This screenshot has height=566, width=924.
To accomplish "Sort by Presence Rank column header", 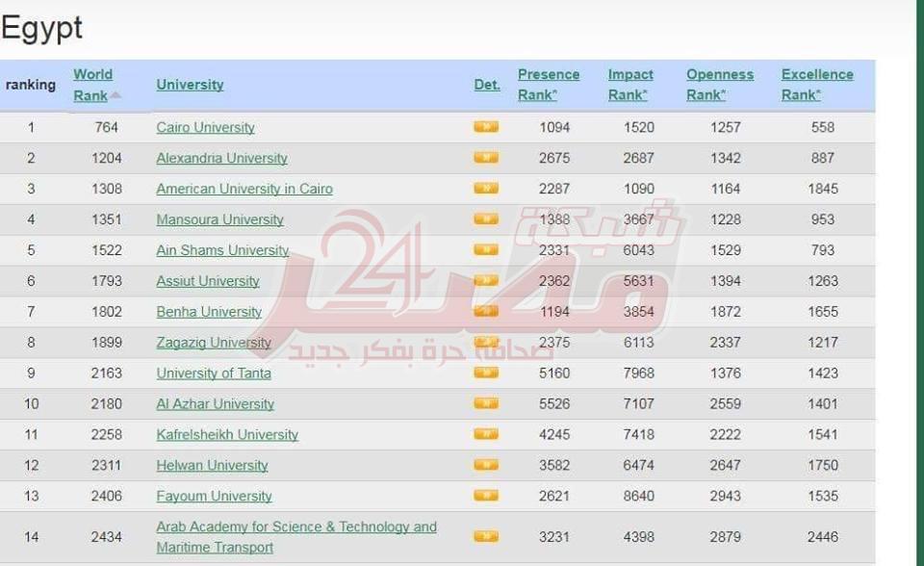I will [x=549, y=85].
